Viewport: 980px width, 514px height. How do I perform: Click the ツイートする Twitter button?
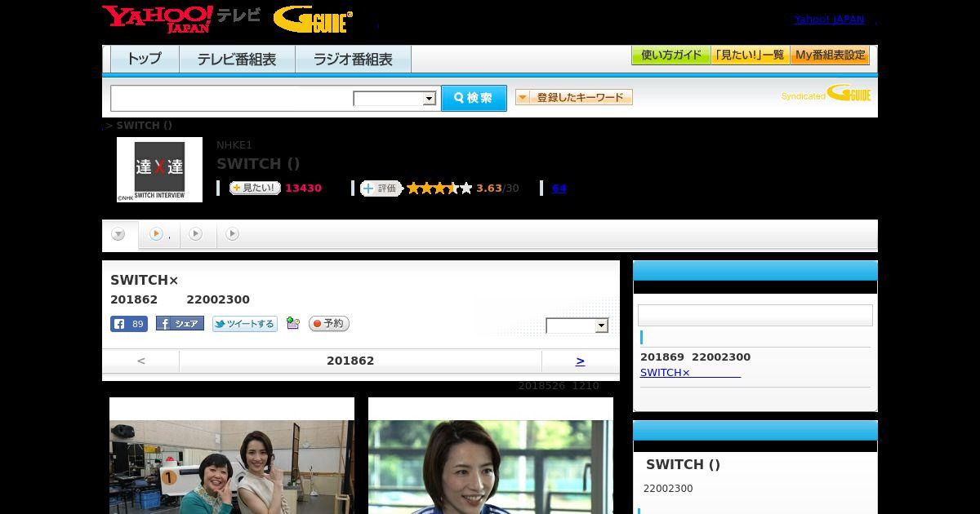245,324
